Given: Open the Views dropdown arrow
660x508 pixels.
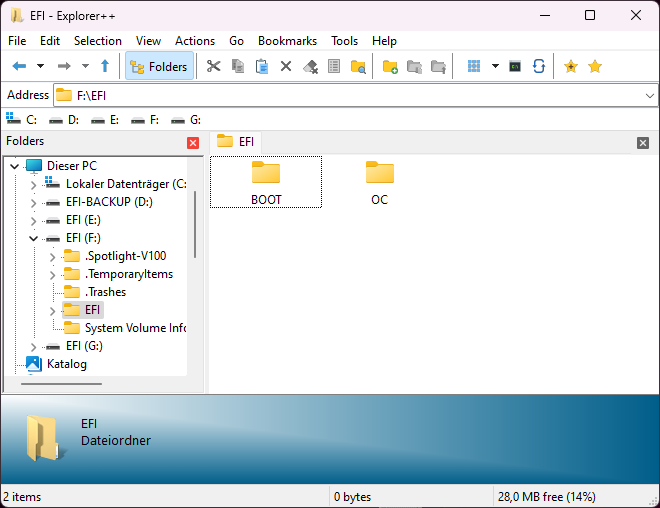Looking at the screenshot, I should coord(495,66).
